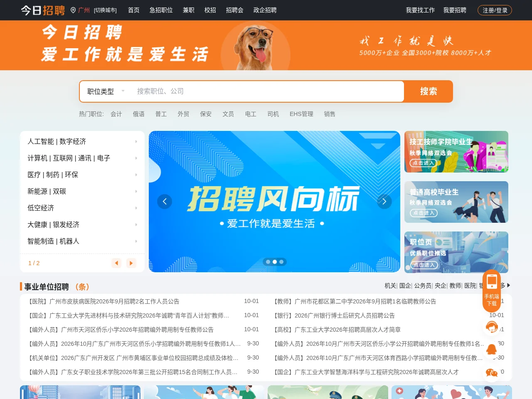Filter listings by 医院
This screenshot has height=399, width=532.
pos(470,286)
